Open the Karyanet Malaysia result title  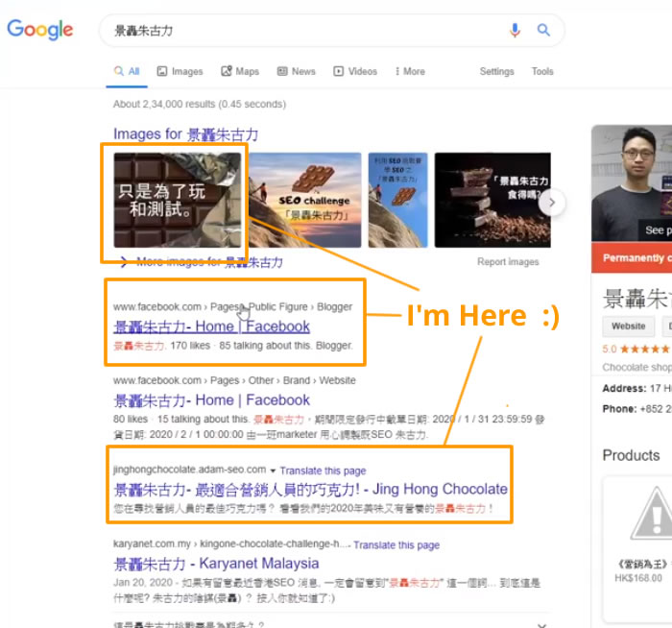216,564
